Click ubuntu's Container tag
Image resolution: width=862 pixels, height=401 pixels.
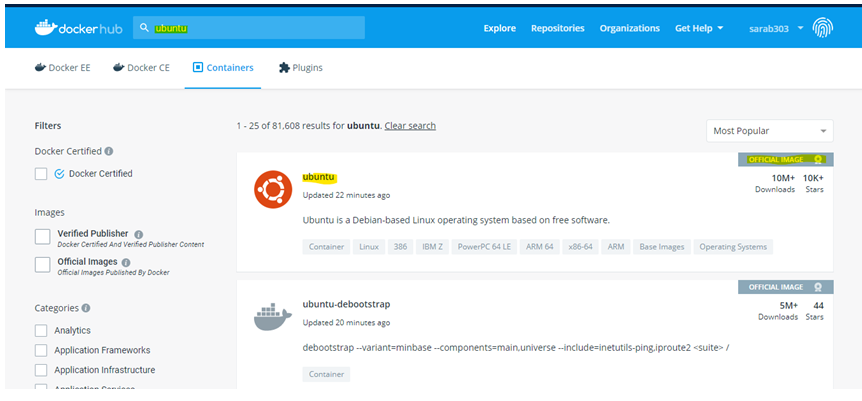point(326,247)
